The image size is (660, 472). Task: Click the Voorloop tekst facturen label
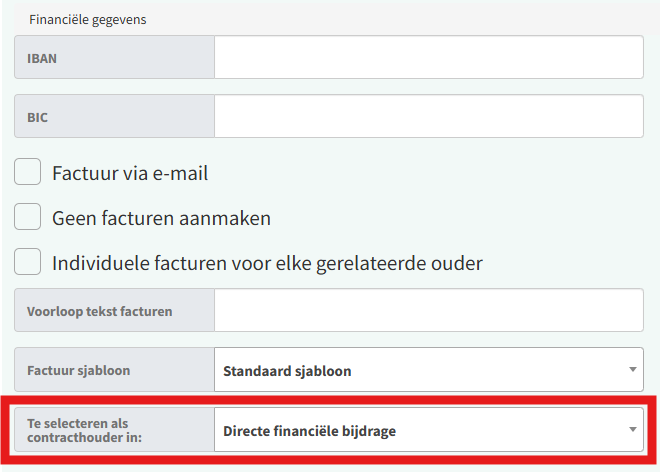99,311
